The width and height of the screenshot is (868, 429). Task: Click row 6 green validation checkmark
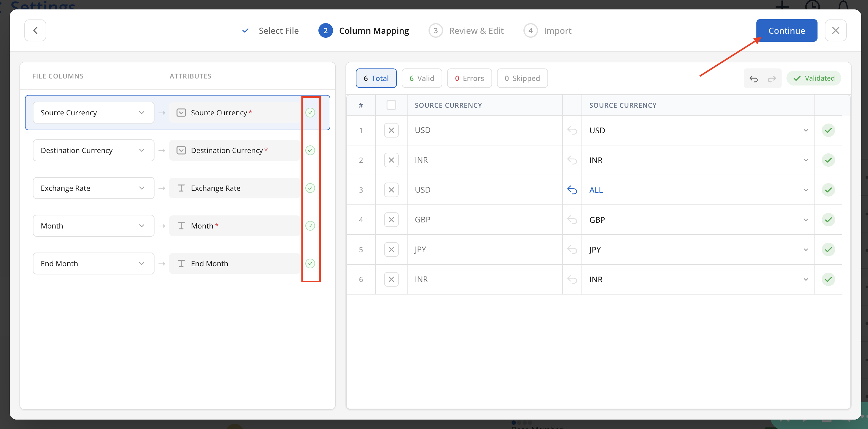click(x=828, y=279)
